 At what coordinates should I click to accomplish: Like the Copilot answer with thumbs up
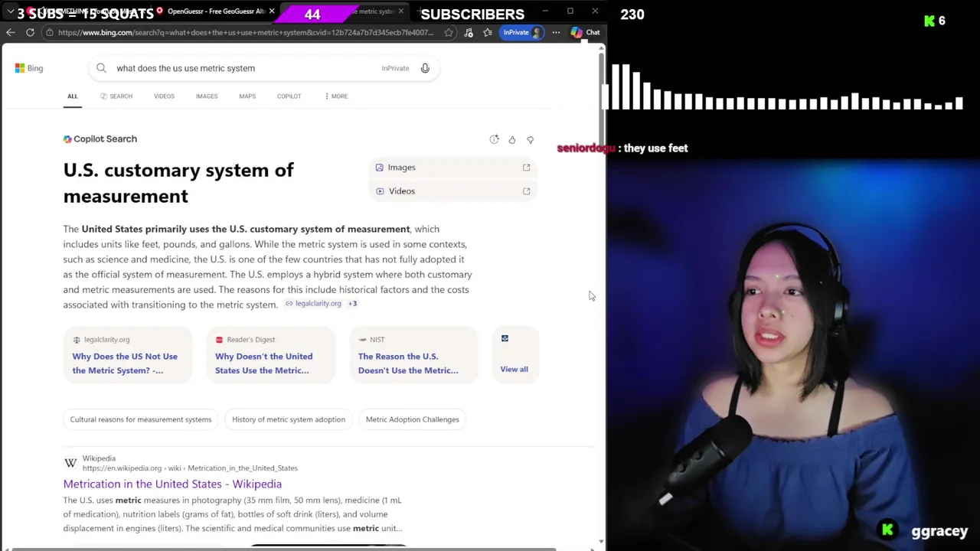click(x=512, y=139)
